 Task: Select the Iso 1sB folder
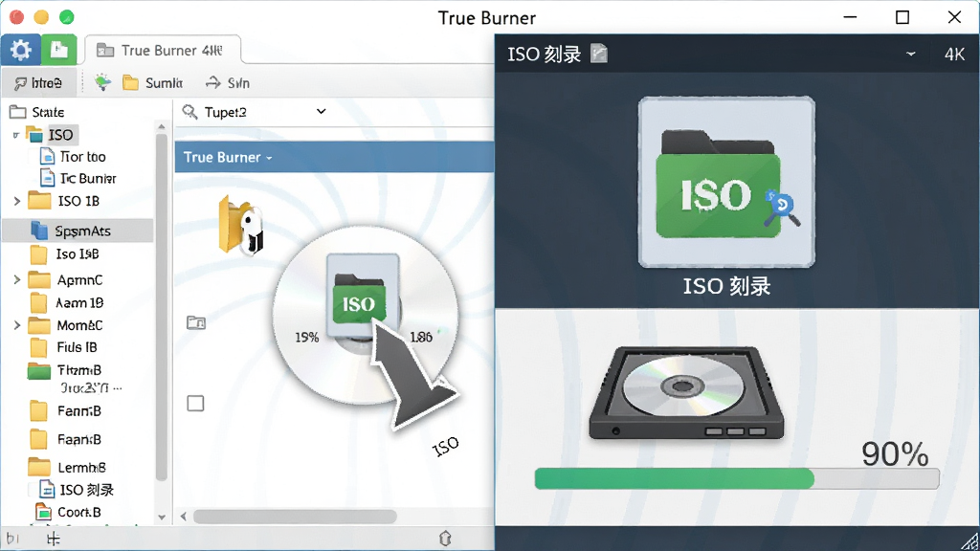click(65, 254)
